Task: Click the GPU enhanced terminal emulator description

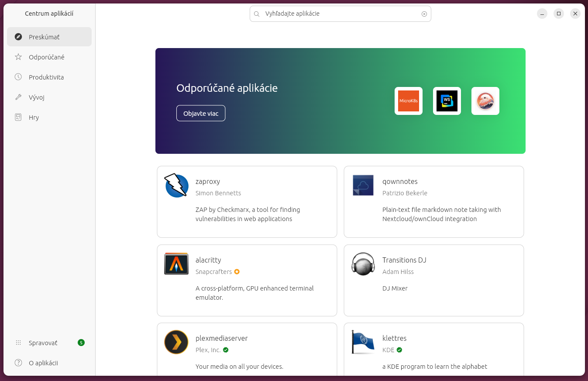Action: click(254, 293)
